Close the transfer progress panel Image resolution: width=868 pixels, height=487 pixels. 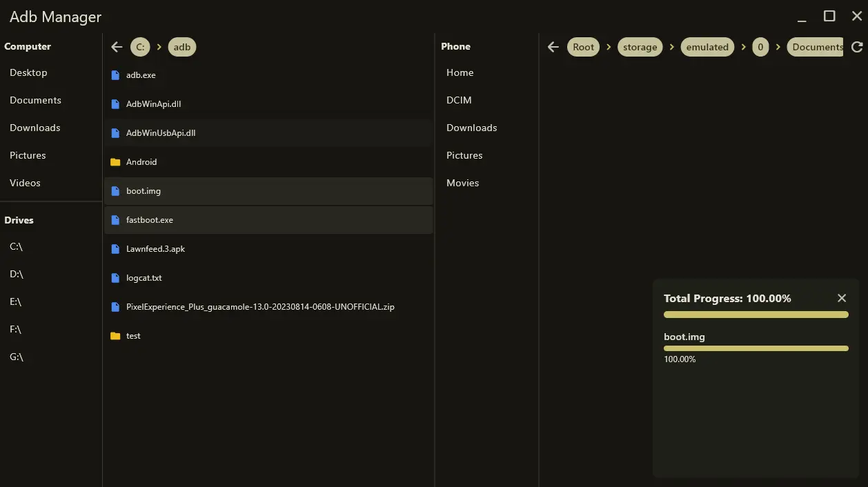pos(841,298)
